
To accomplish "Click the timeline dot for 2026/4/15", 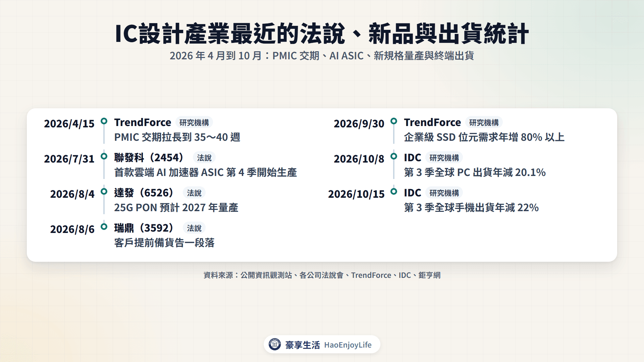I will click(104, 121).
